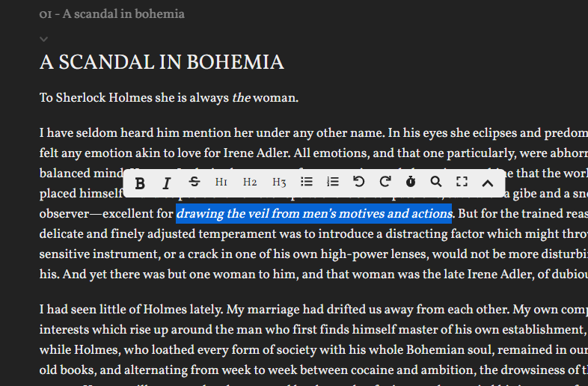Set Heading 3 style with H3
The image size is (588, 386).
point(279,183)
